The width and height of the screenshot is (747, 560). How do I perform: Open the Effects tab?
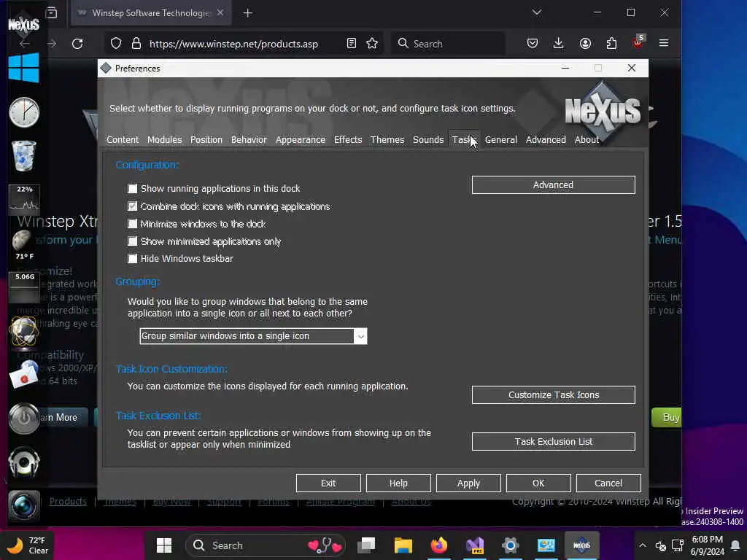point(348,139)
